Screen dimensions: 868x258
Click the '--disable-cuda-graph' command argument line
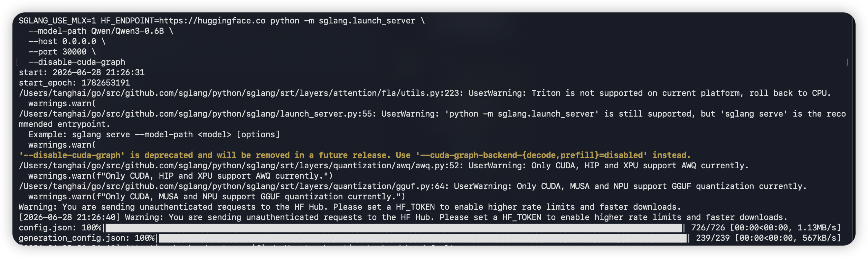77,62
